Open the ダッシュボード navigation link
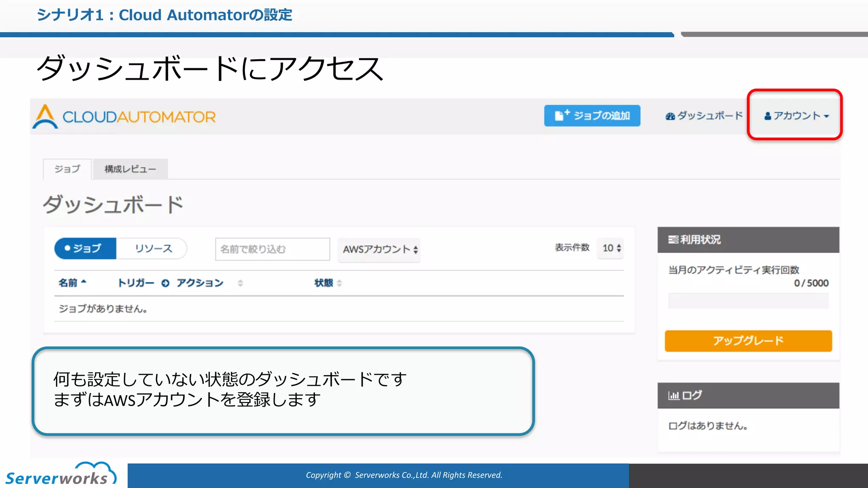This screenshot has width=868, height=488. [704, 116]
